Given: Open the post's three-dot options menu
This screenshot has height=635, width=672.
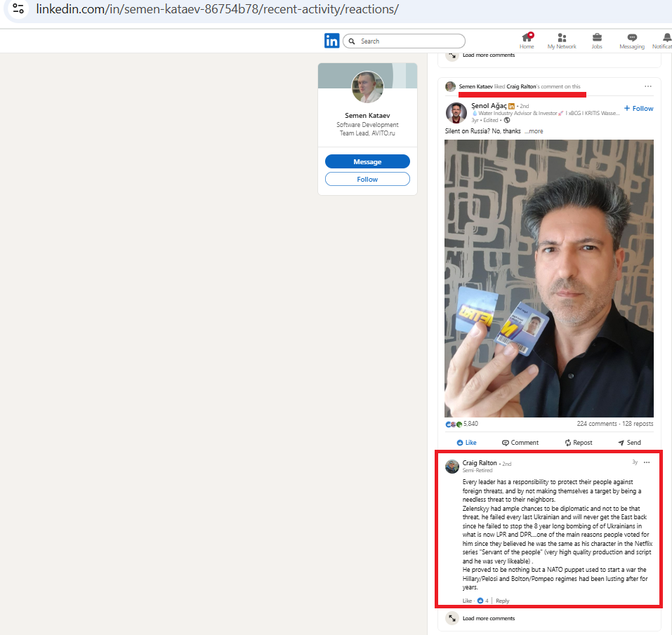Looking at the screenshot, I should [648, 86].
